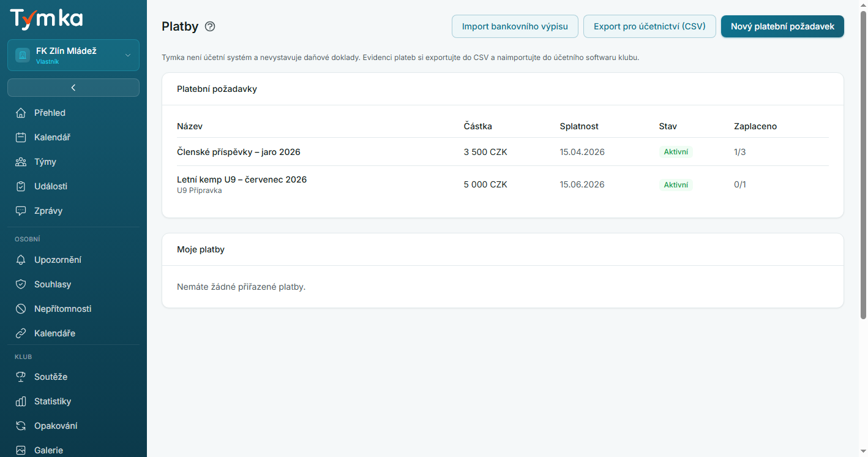Click the 0/1 paid count
The image size is (868, 457).
click(740, 184)
